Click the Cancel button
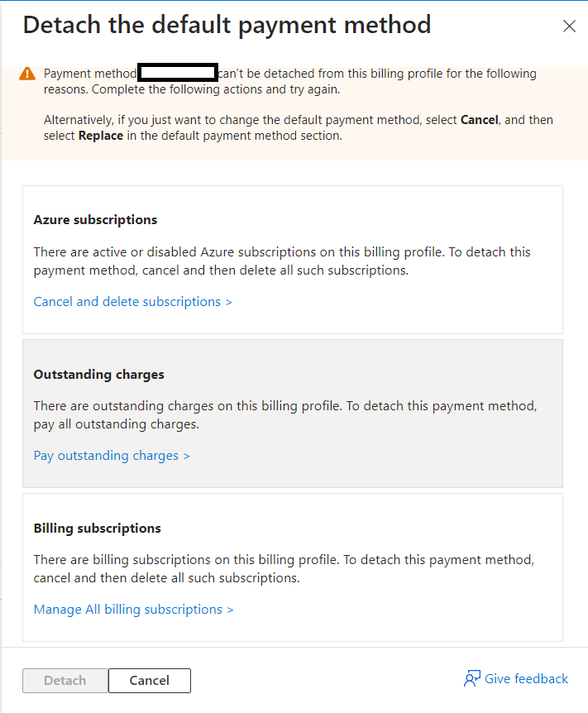 coord(149,680)
